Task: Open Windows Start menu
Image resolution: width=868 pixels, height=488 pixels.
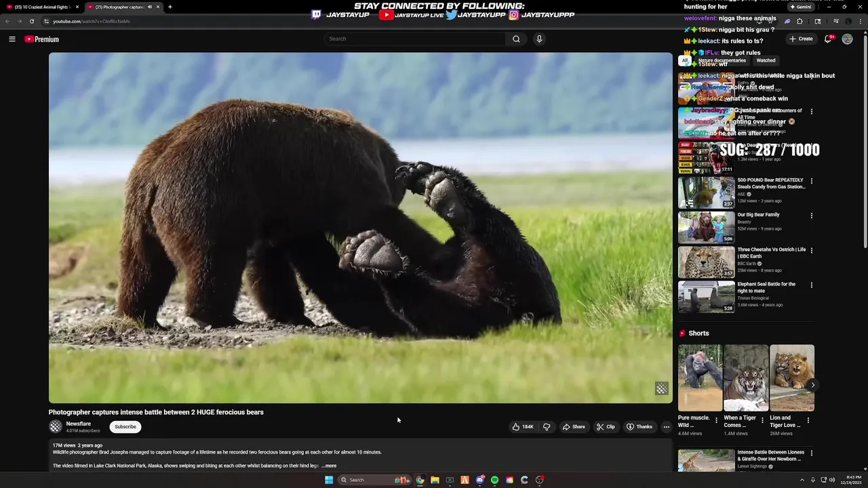Action: coord(329,480)
